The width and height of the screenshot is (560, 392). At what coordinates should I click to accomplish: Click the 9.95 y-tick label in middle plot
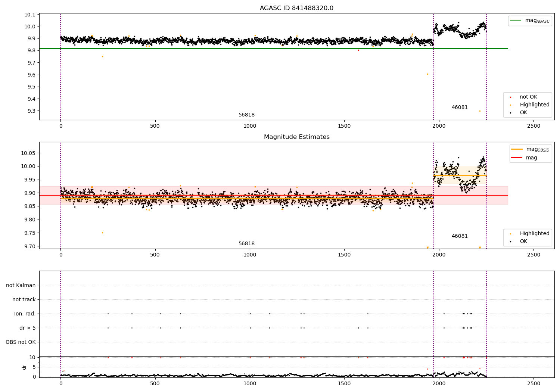pos(30,180)
